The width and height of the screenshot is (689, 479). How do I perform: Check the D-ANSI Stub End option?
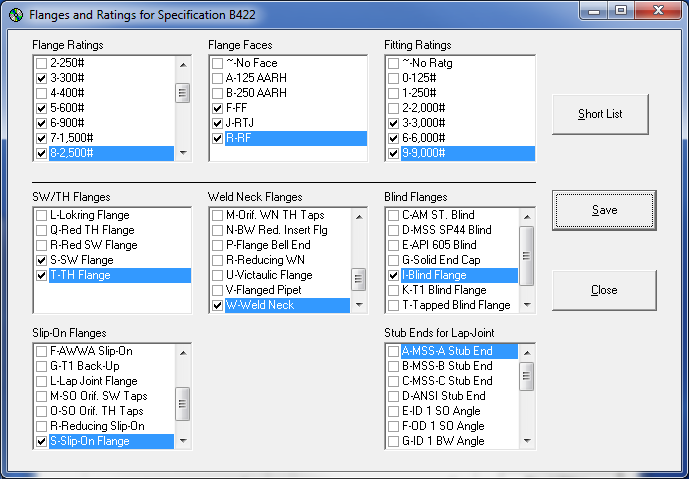393,396
